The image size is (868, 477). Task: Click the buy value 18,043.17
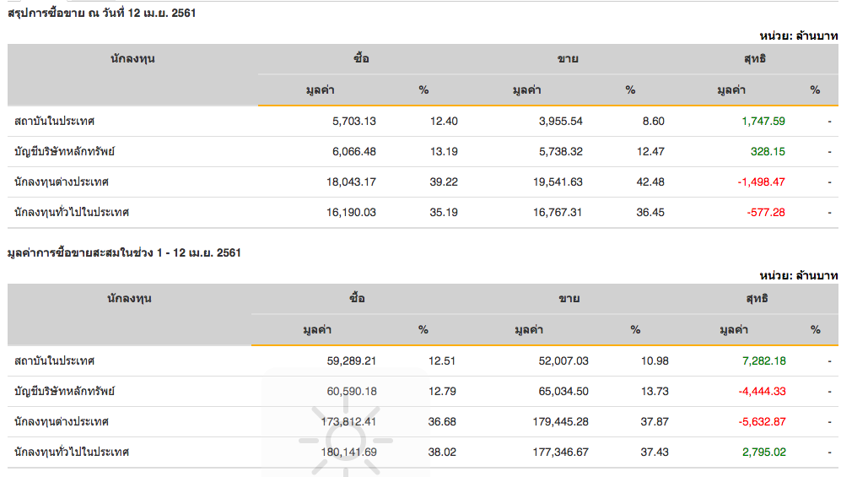[351, 182]
